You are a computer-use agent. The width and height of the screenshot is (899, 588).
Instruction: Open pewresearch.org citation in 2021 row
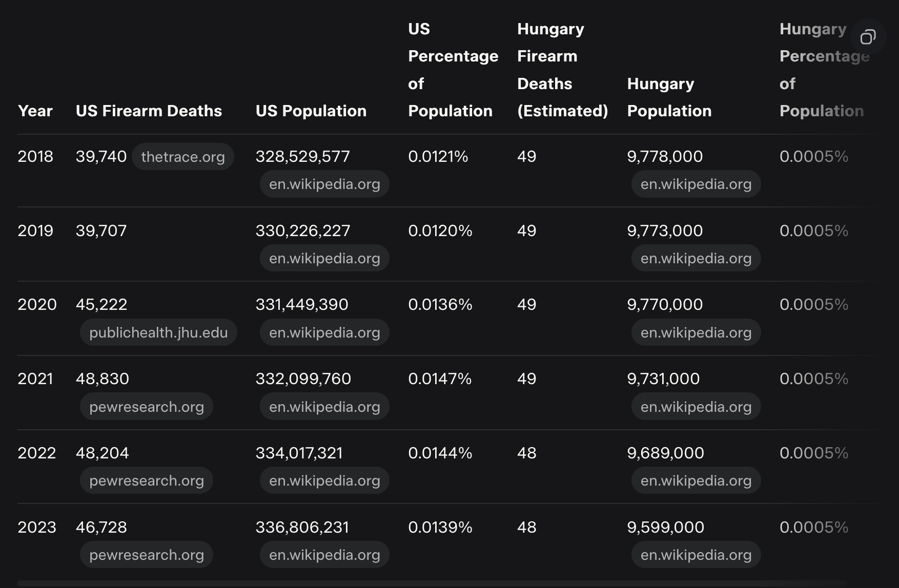[146, 407]
